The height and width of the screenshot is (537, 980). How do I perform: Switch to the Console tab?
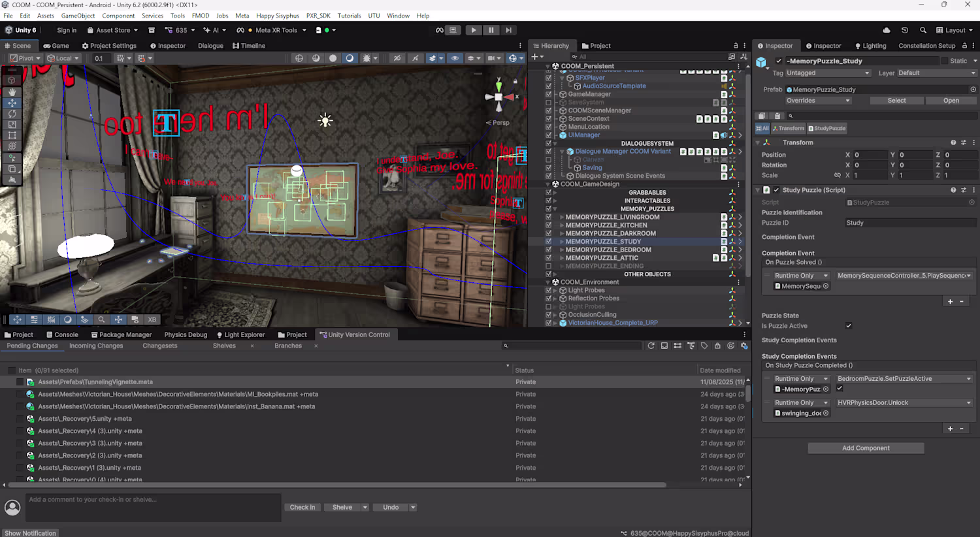(x=62, y=334)
